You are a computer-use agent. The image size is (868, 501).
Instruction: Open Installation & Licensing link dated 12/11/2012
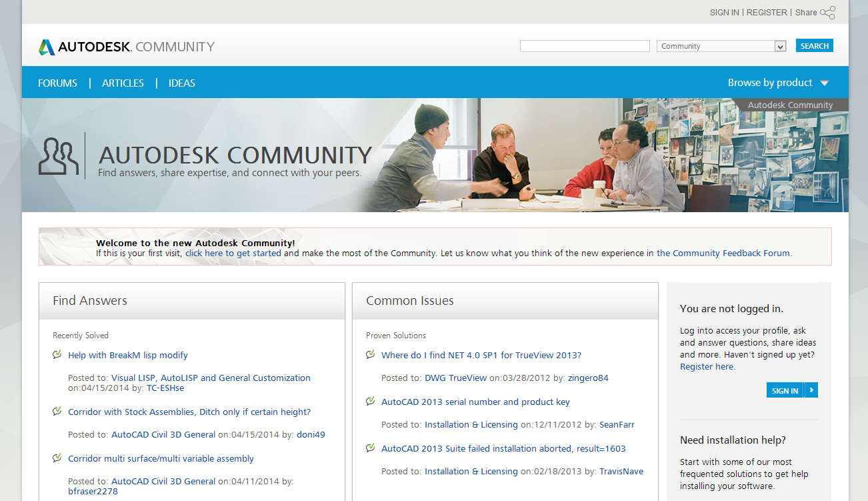click(471, 425)
